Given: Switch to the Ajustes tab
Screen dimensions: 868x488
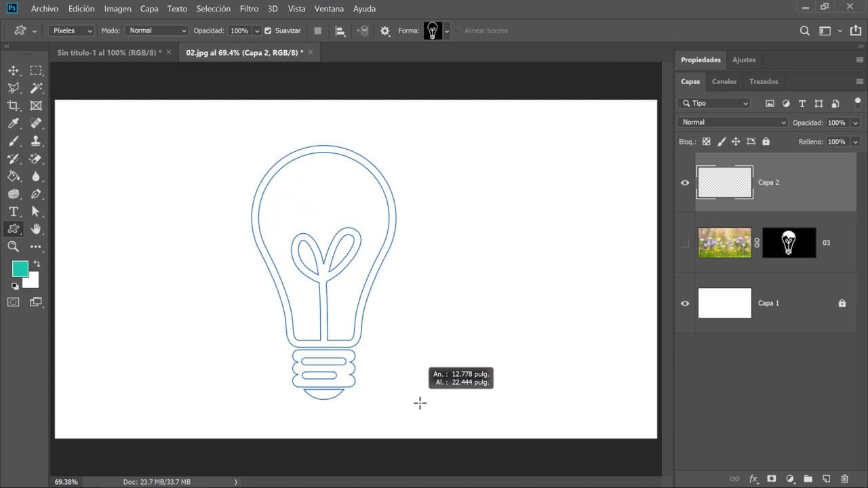Looking at the screenshot, I should click(744, 60).
